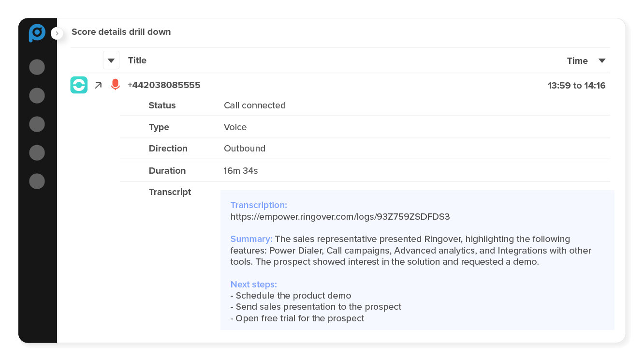Click the 16m 34s duration value
This screenshot has width=644, height=361.
pos(240,170)
